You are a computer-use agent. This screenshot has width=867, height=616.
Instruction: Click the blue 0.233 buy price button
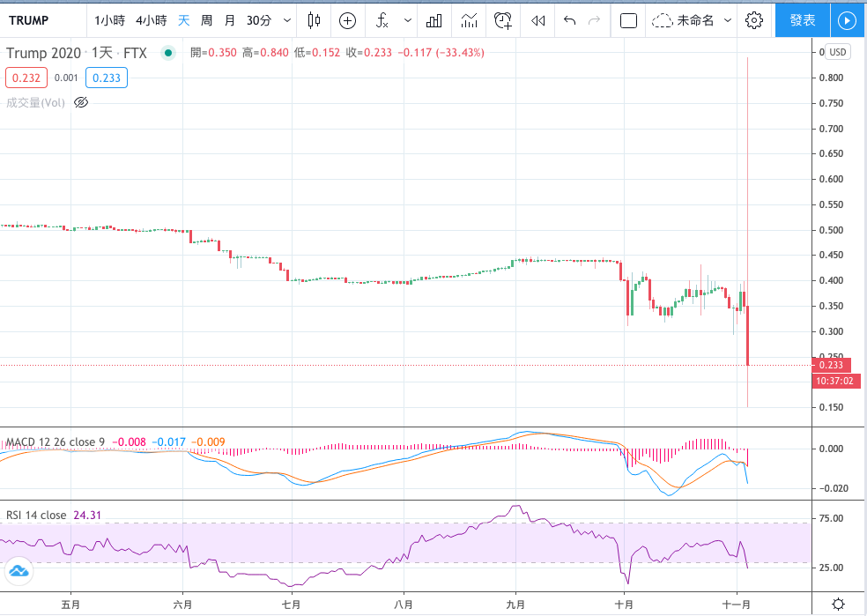pyautogui.click(x=107, y=78)
